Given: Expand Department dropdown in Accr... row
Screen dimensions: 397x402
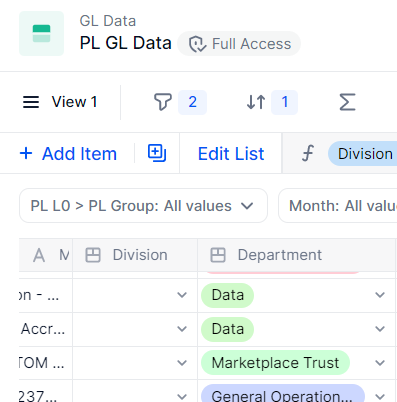Looking at the screenshot, I should tap(380, 329).
